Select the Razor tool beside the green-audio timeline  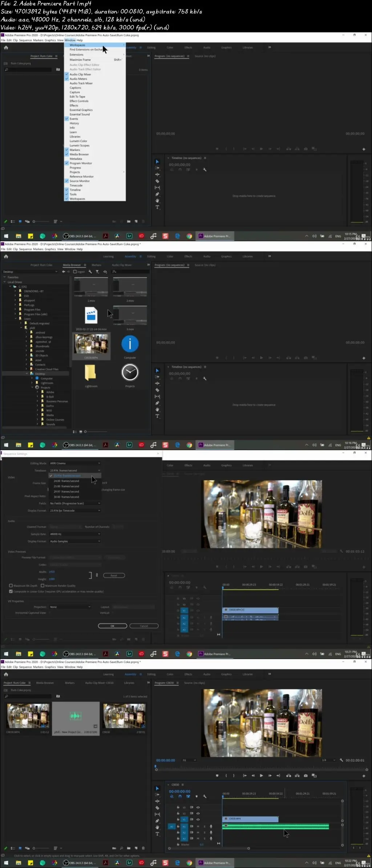point(157,808)
